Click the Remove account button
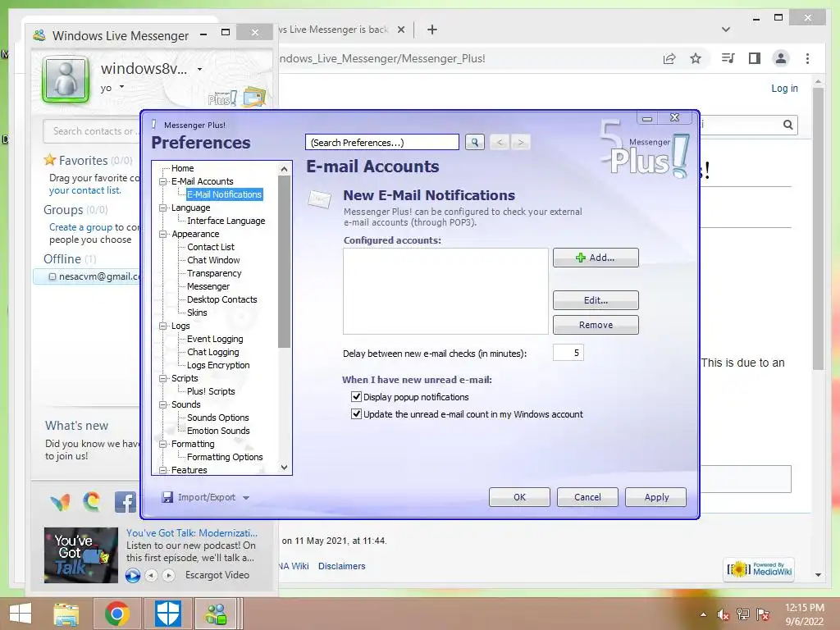This screenshot has height=630, width=840. [596, 325]
